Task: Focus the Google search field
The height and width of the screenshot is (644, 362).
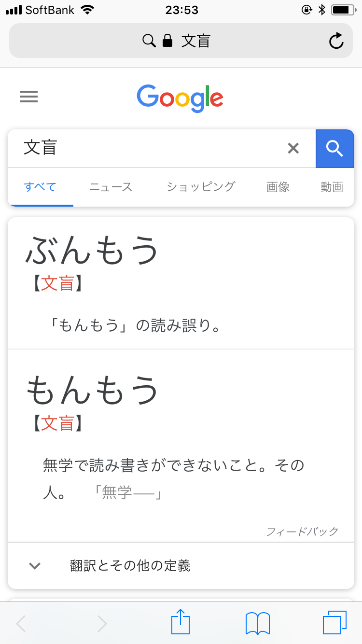Action: (x=145, y=148)
